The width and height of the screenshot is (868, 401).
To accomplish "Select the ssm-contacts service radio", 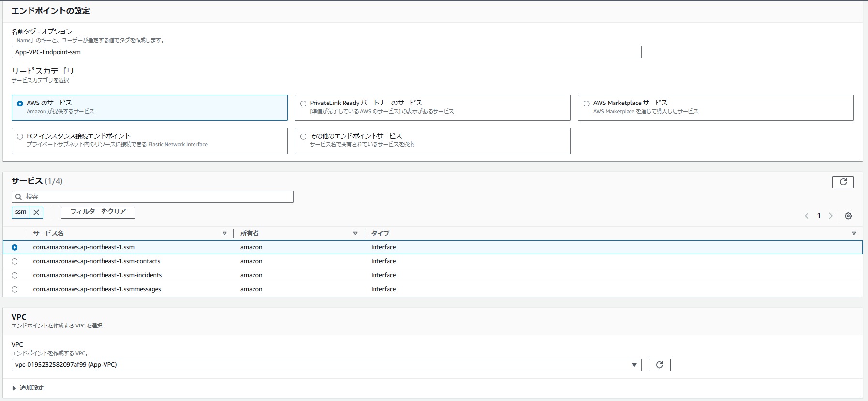I will point(15,261).
